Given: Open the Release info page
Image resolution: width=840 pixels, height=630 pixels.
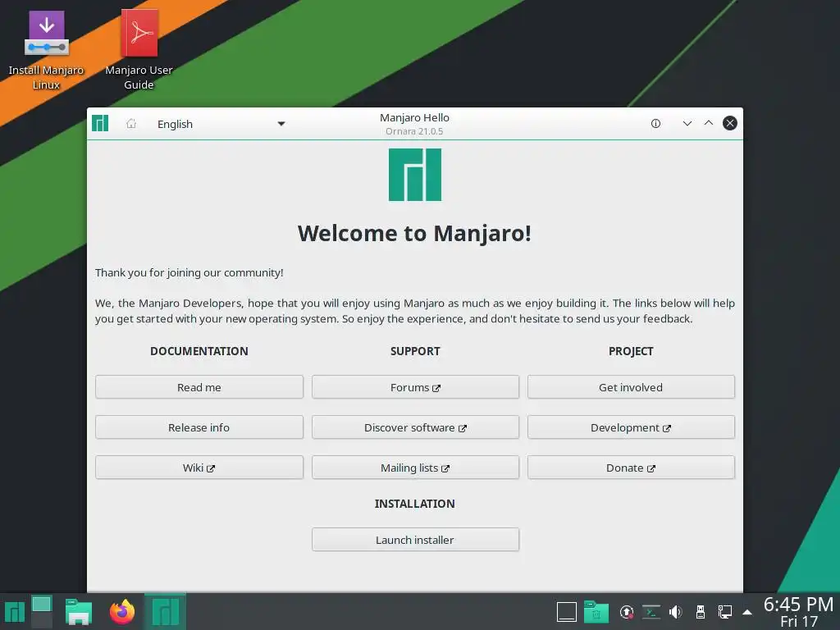Looking at the screenshot, I should (199, 427).
